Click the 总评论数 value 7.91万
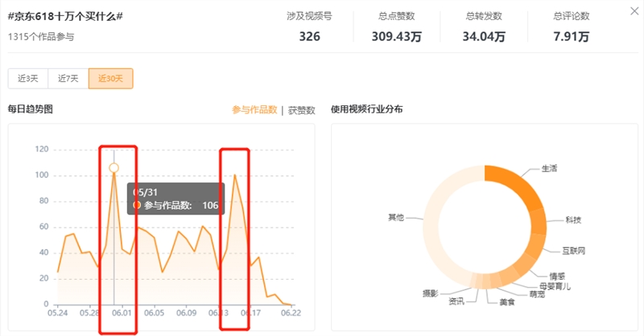The width and height of the screenshot is (644, 336). click(571, 36)
